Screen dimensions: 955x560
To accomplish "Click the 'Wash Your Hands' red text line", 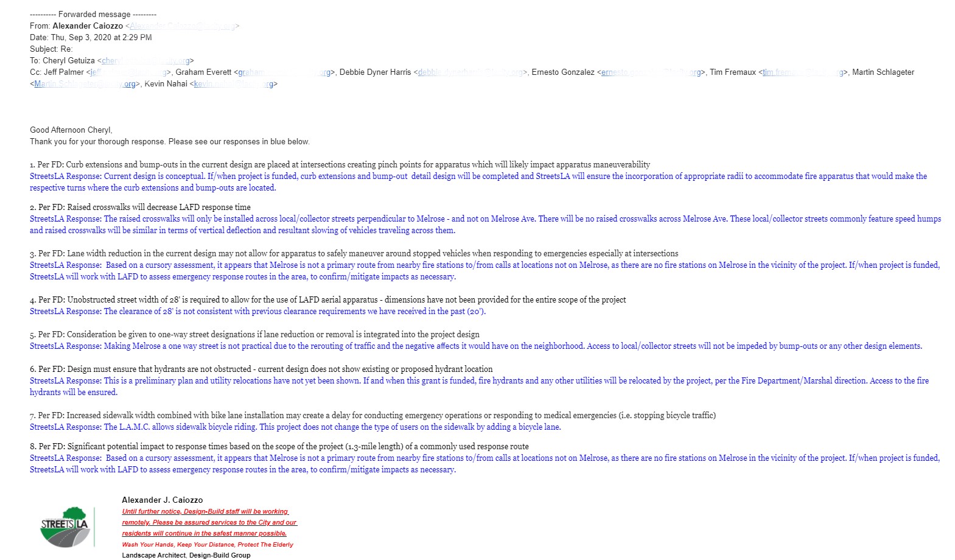I will pyautogui.click(x=208, y=545).
